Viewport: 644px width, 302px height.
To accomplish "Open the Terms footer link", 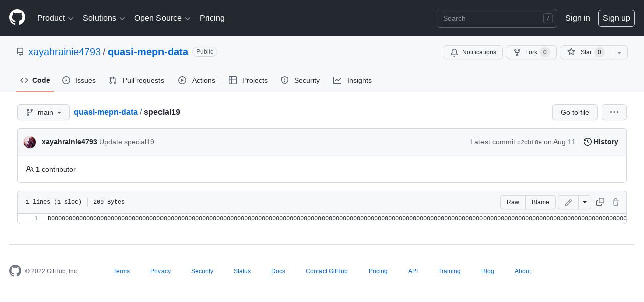I will [121, 271].
